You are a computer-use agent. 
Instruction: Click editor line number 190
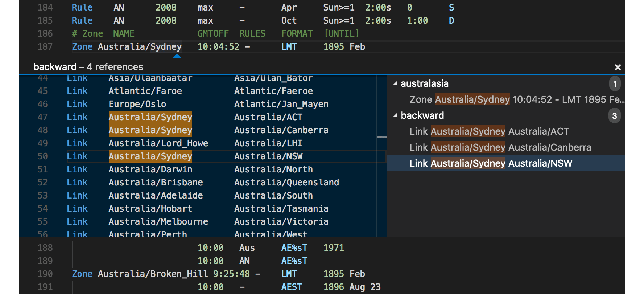[45, 274]
